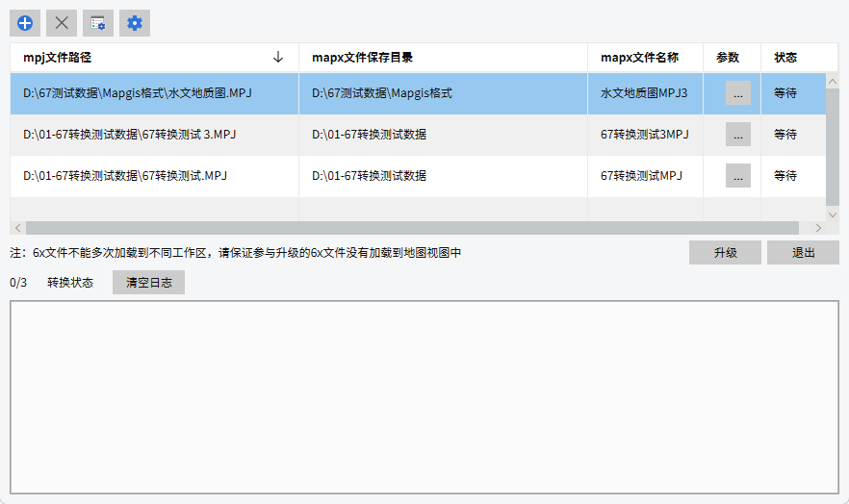
Task: Click the blue add file plus icon
Action: click(25, 23)
